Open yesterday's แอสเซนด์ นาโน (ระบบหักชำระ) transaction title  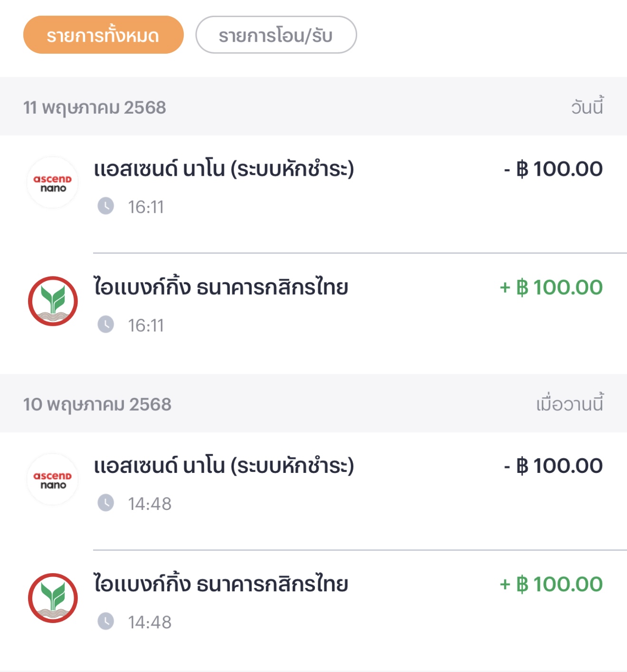pos(224,466)
